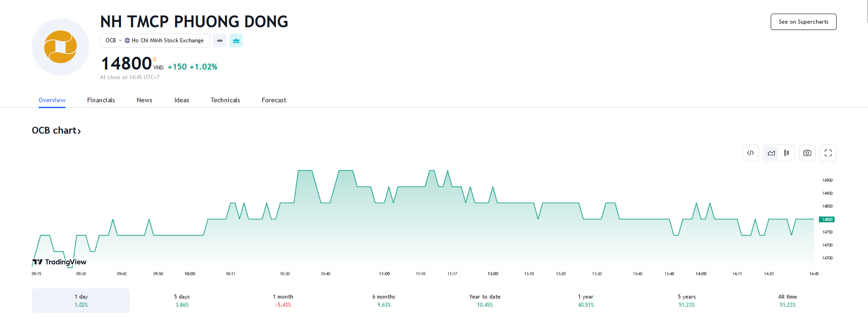This screenshot has width=868, height=319.
Task: Open the Technicals tab
Action: 225,100
